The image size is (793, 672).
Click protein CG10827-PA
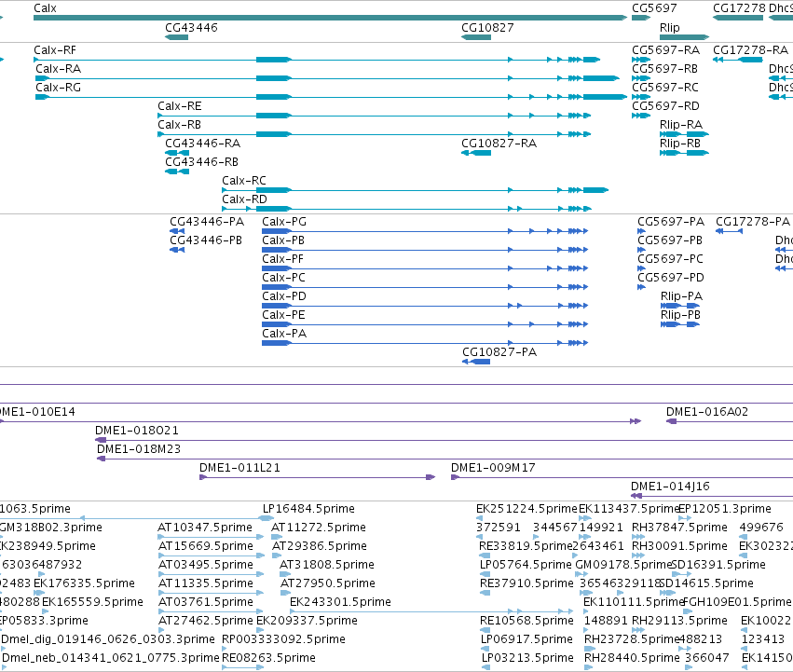(499, 352)
